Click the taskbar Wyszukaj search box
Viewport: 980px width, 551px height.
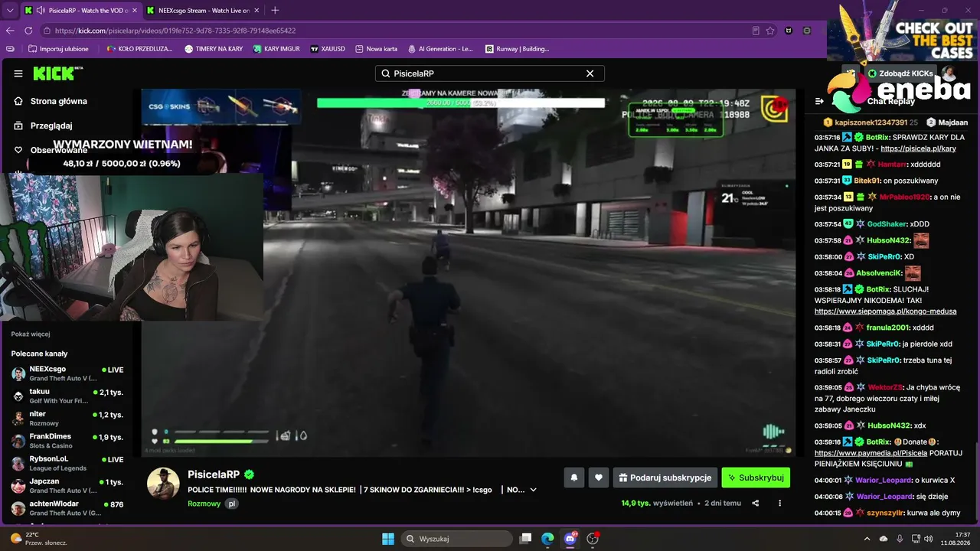(457, 539)
